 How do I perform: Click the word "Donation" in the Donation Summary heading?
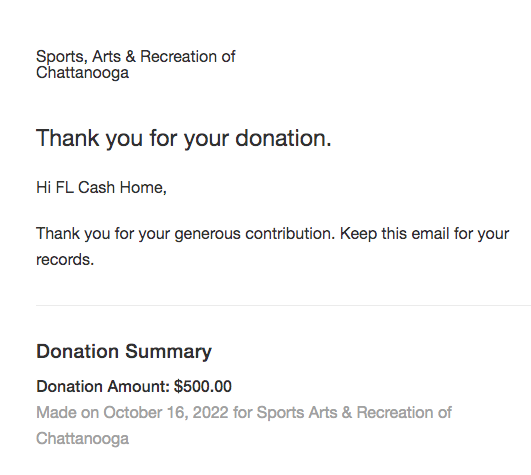tap(78, 351)
